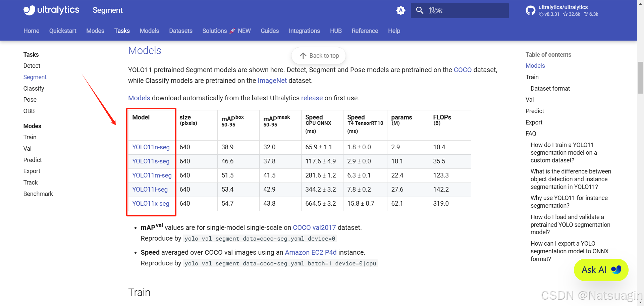Viewport: 644px width, 306px height.
Task: Click the search magnifier icon
Action: tap(420, 10)
